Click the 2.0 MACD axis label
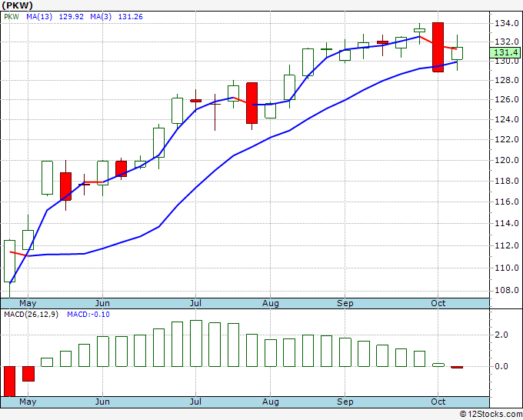The width and height of the screenshot is (523, 420). [x=501, y=335]
